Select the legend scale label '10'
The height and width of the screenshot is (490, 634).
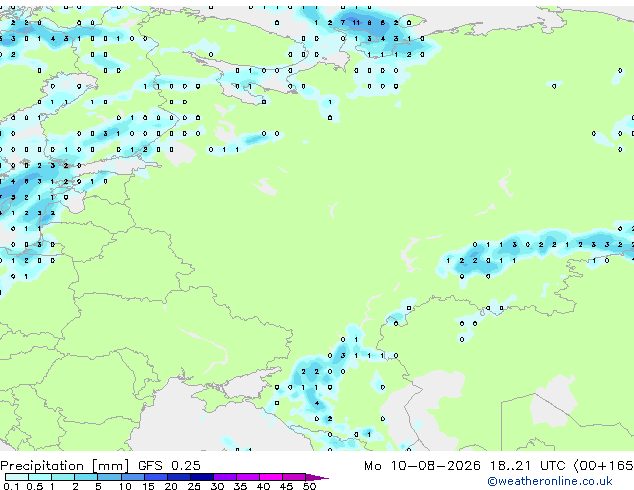tap(125, 486)
